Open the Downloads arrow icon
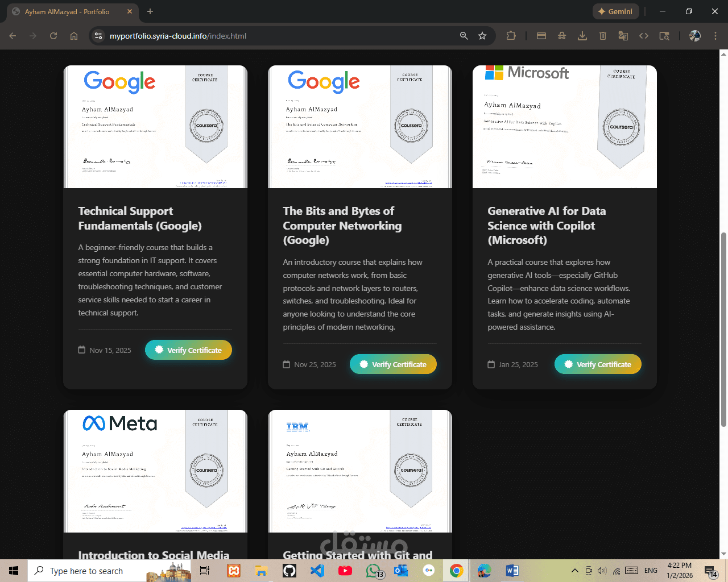 pyautogui.click(x=582, y=36)
